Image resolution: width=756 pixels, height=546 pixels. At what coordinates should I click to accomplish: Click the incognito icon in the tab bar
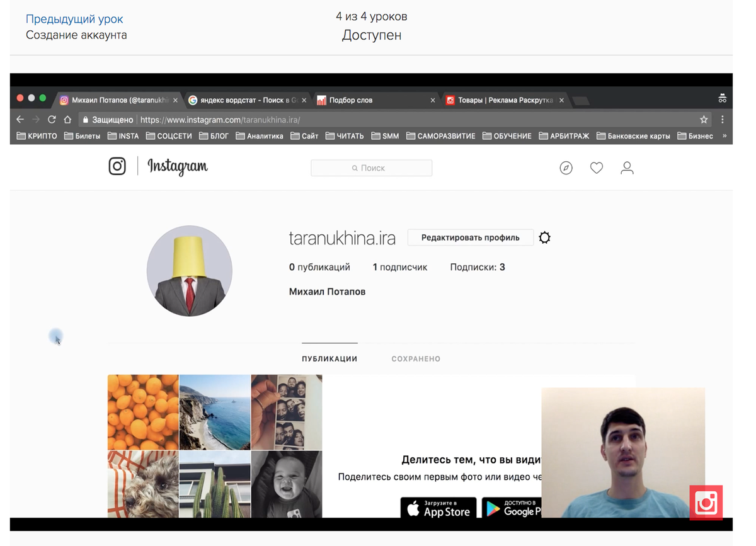pos(723,98)
